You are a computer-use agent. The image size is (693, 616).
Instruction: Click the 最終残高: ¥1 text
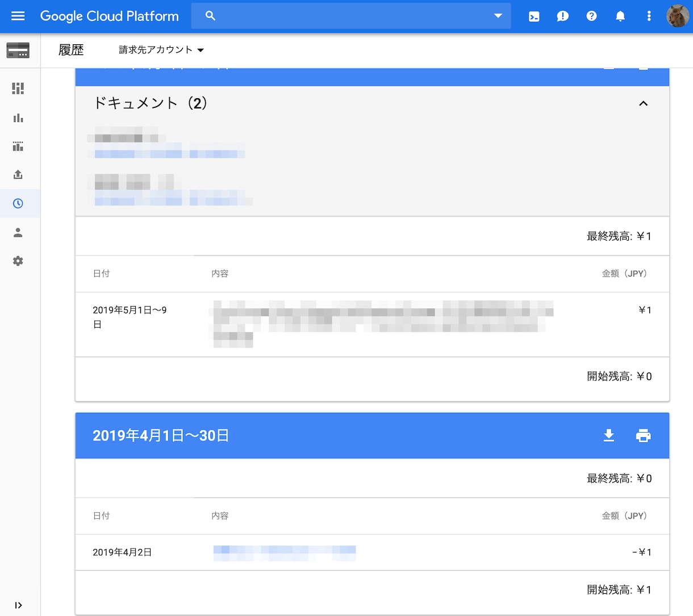(x=619, y=236)
